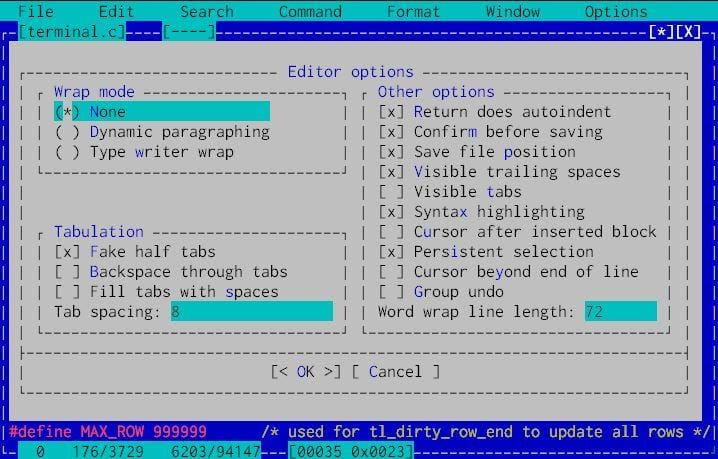Toggle Persistent selection checkbox

[x=485, y=251]
